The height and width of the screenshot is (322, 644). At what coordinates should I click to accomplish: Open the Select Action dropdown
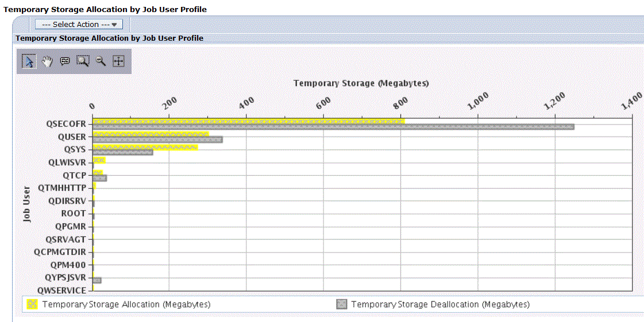tap(79, 25)
